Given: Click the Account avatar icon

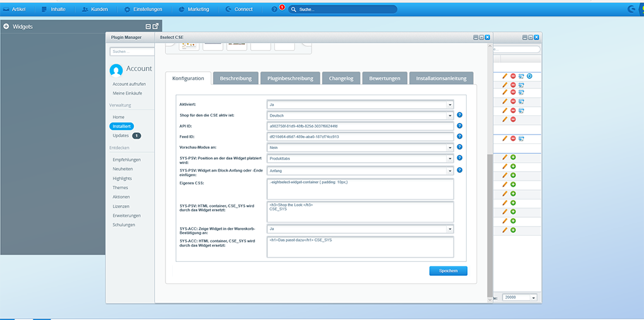Looking at the screenshot, I should click(116, 69).
